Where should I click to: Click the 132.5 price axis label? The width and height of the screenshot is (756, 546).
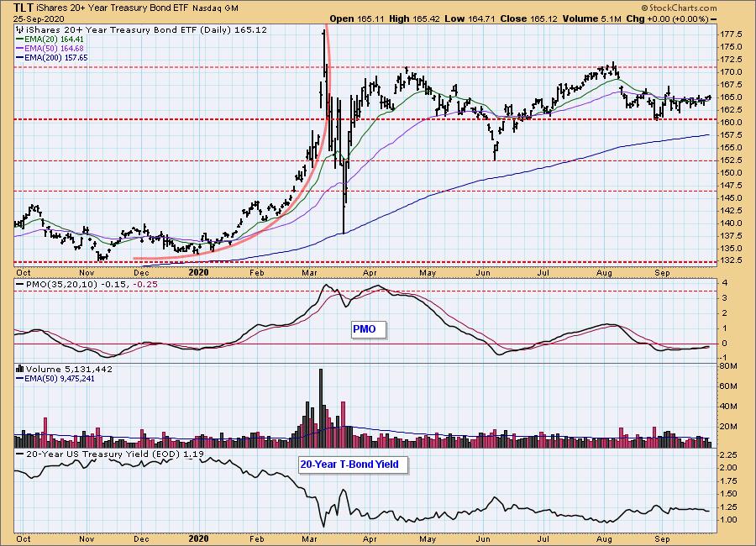(731, 260)
